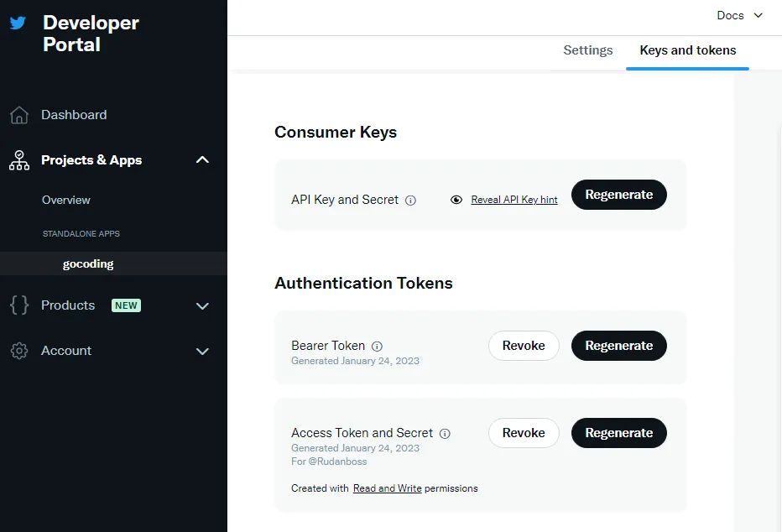The height and width of the screenshot is (532, 782).
Task: Click the Account gear icon
Action: tap(18, 351)
